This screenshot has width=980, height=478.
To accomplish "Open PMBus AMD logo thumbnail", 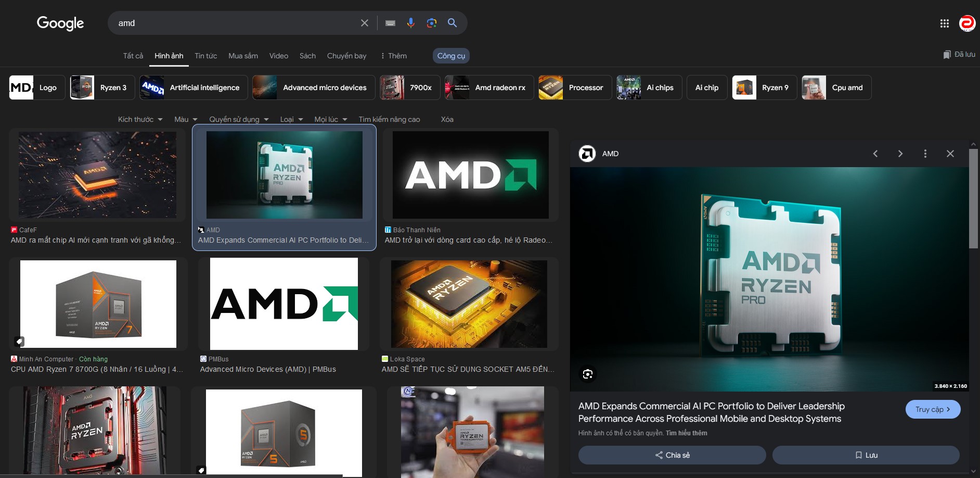I will [x=284, y=304].
